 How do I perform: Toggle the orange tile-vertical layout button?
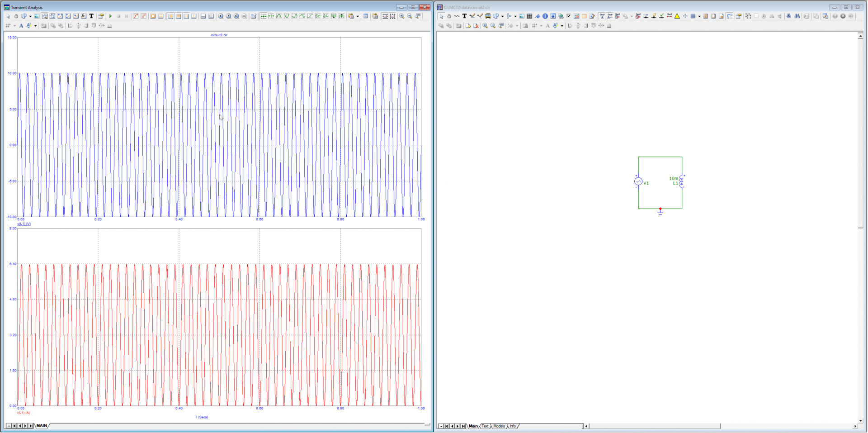tap(170, 16)
